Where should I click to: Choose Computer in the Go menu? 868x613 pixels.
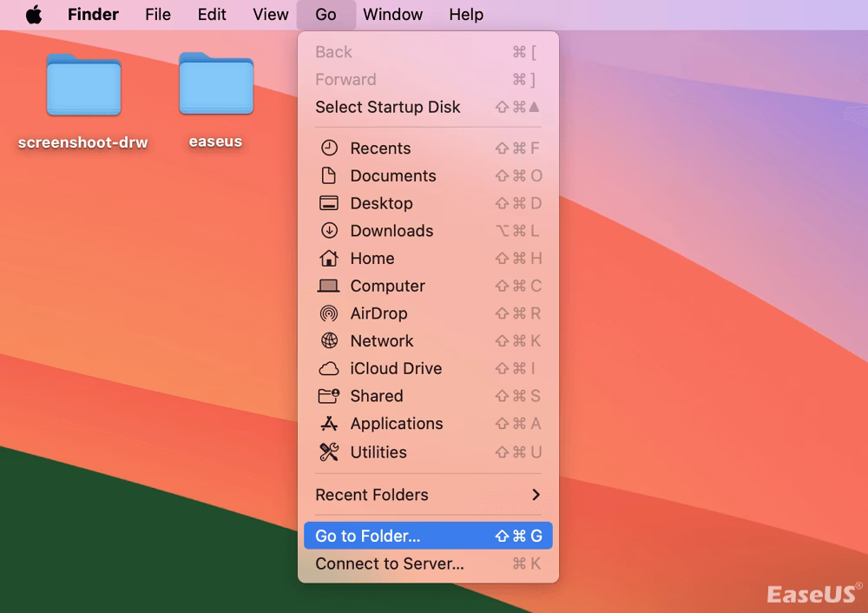(x=387, y=287)
